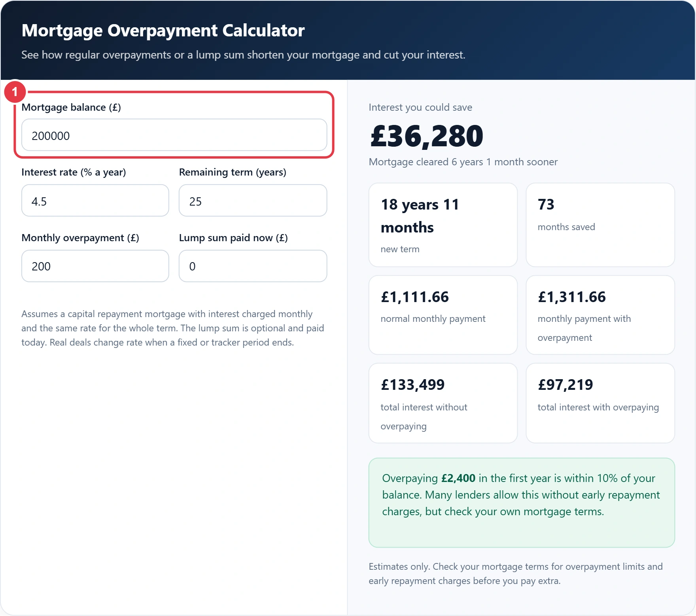
Task: Click the 'Mortgage cleared 6 years 1 month sooner' text
Action: (463, 162)
